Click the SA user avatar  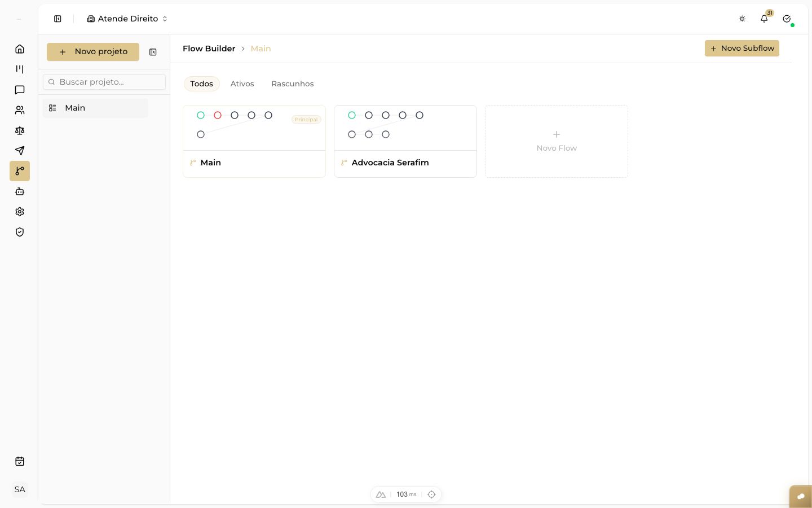20,489
